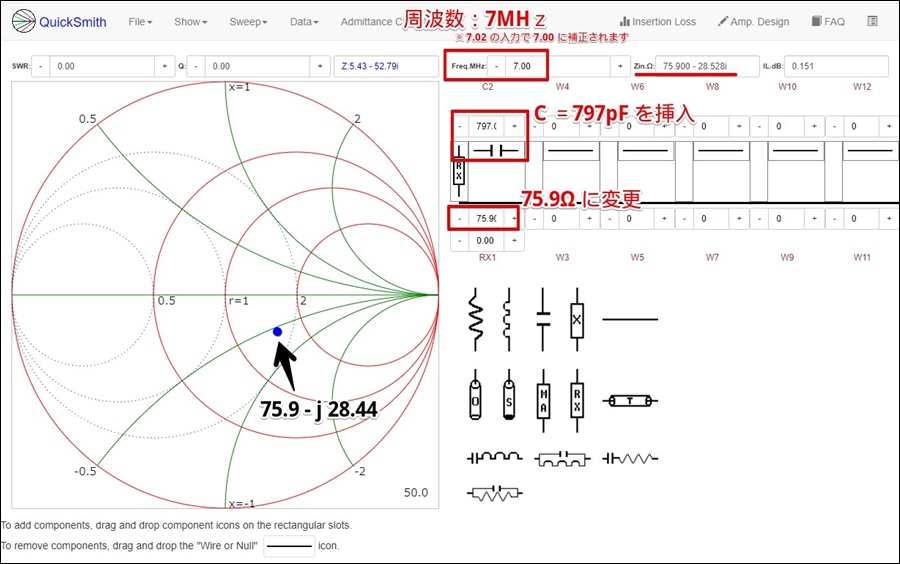Decrease the W7 value with minus
Viewport: 900px width, 564px height.
(x=685, y=219)
